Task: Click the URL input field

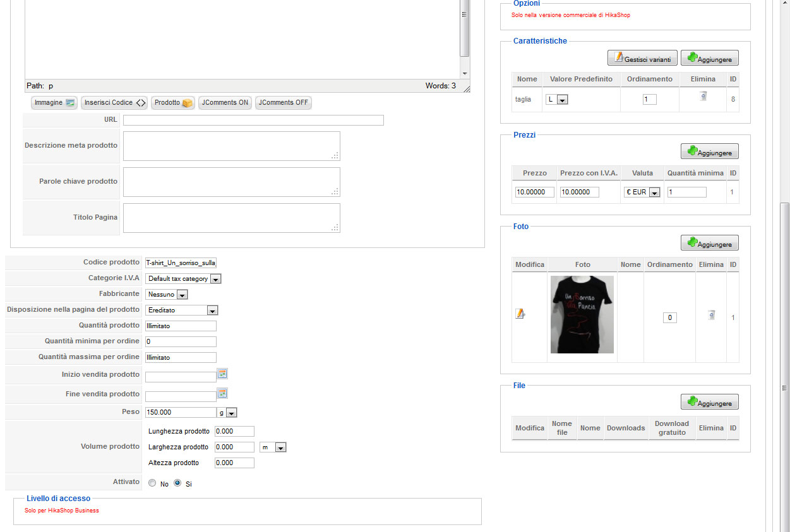Action: 253,121
